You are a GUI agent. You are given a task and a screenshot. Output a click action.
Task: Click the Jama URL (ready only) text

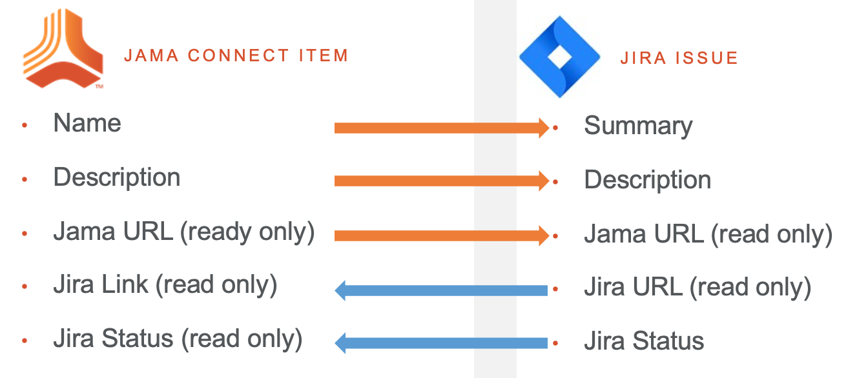184,232
